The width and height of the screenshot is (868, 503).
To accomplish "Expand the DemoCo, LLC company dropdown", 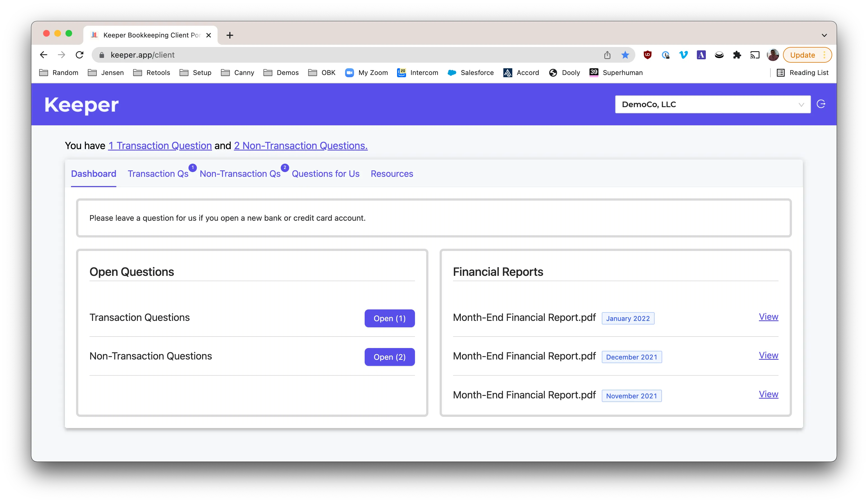I will 713,104.
